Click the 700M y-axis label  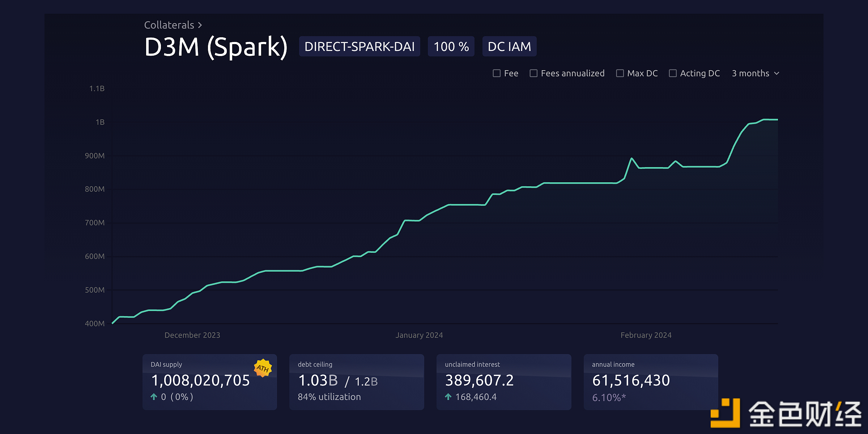[95, 223]
